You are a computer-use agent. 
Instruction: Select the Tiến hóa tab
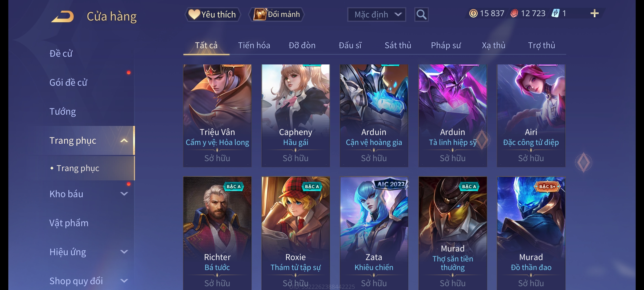pos(254,45)
